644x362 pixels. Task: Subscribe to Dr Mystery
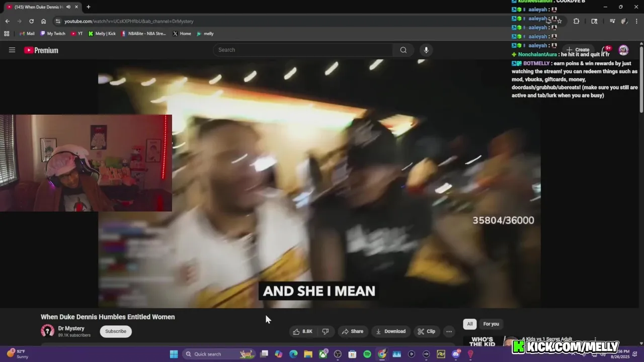pyautogui.click(x=116, y=331)
